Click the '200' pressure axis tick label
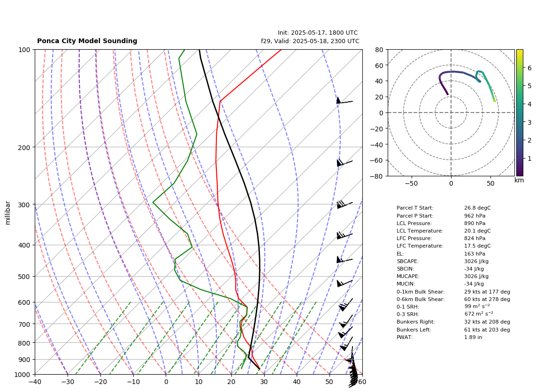This screenshot has height=392, width=536. point(24,148)
